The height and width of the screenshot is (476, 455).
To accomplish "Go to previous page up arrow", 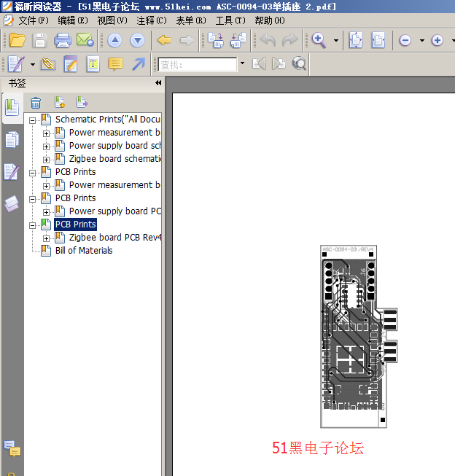I will [x=114, y=40].
